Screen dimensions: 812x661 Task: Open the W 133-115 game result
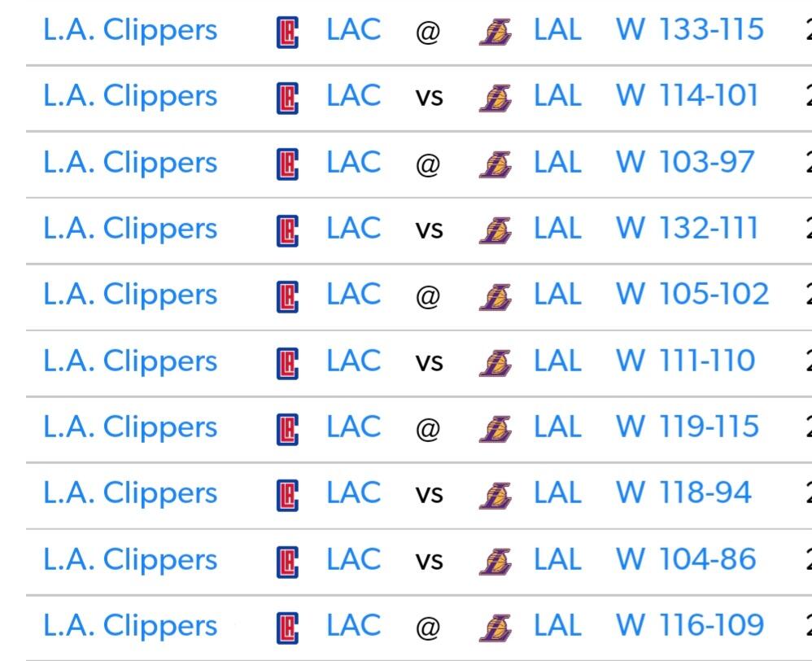pyautogui.click(x=690, y=29)
